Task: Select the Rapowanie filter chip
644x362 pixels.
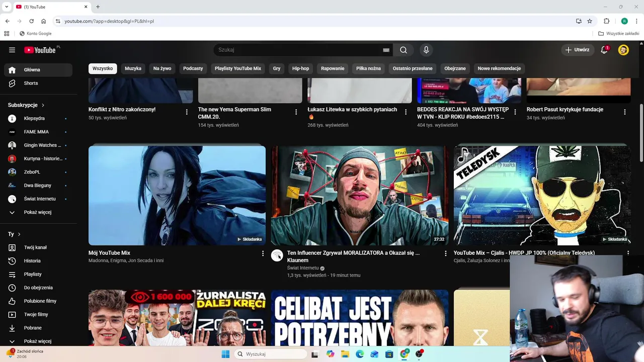Action: click(x=333, y=68)
